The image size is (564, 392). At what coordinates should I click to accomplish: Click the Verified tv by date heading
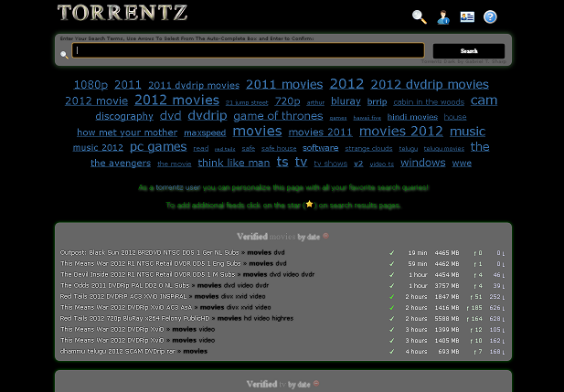pos(279,384)
